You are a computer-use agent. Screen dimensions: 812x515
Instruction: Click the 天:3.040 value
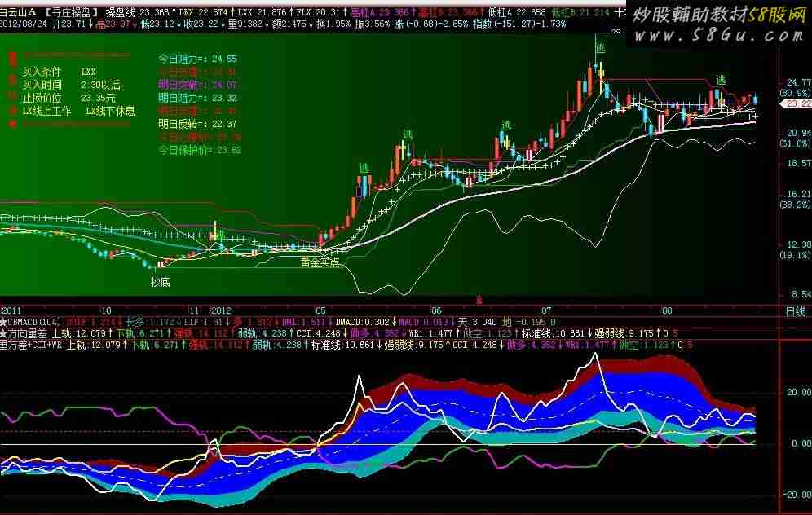[478, 322]
